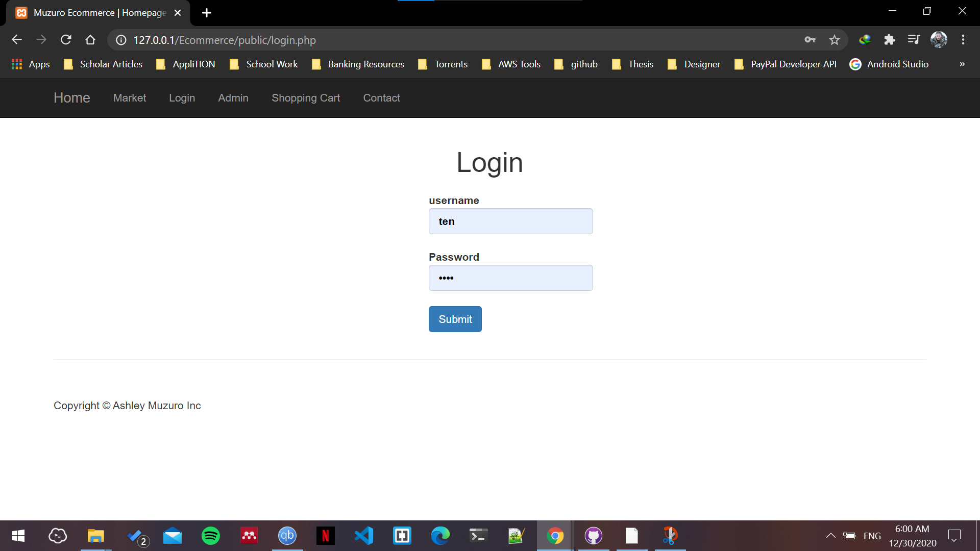Screen dimensions: 980x551
Task: Open the AWS Tools bookmark folder
Action: click(x=511, y=64)
